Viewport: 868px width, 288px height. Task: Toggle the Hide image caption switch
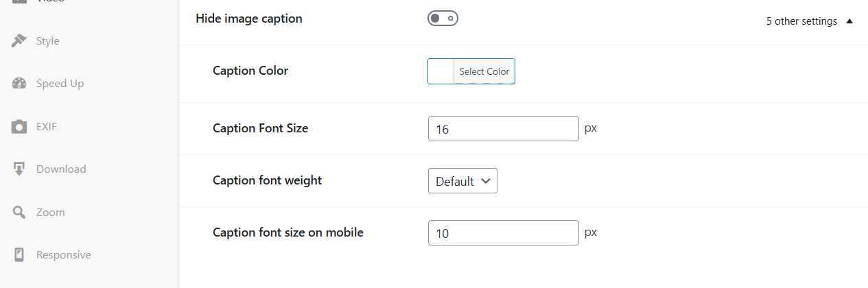[x=443, y=19]
